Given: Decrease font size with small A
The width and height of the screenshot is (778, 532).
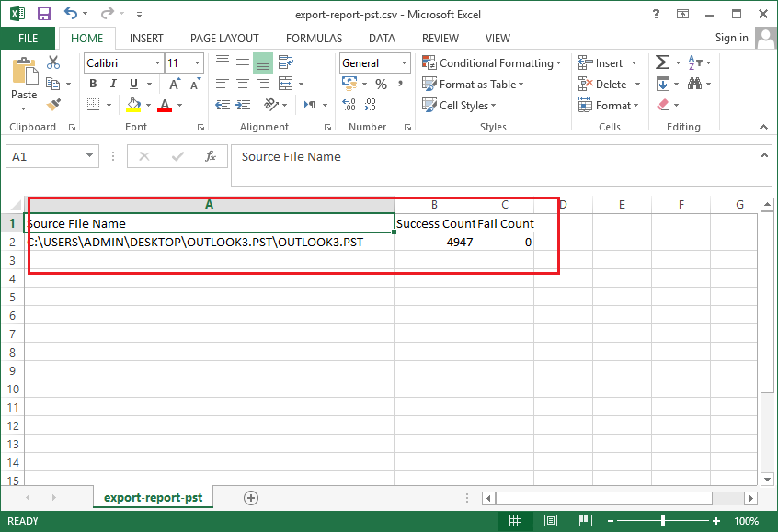Looking at the screenshot, I should coord(196,84).
